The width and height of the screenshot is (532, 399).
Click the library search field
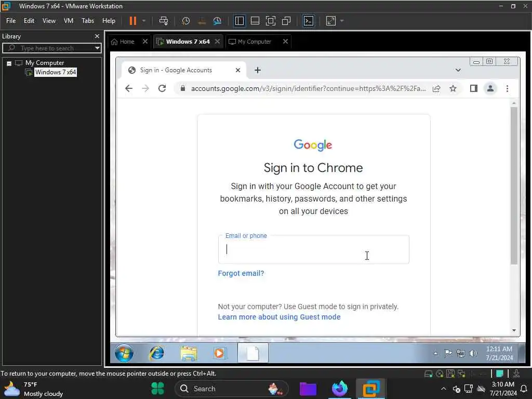click(x=51, y=48)
